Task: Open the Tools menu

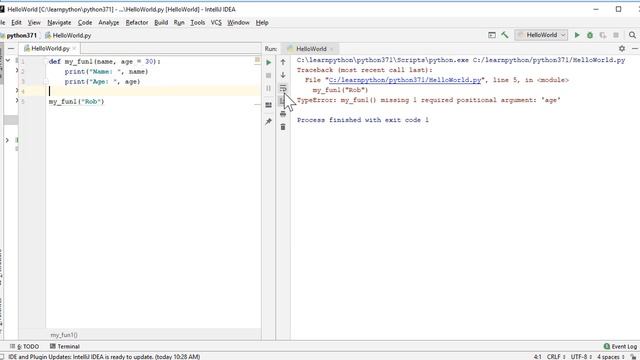Action: tap(198, 22)
